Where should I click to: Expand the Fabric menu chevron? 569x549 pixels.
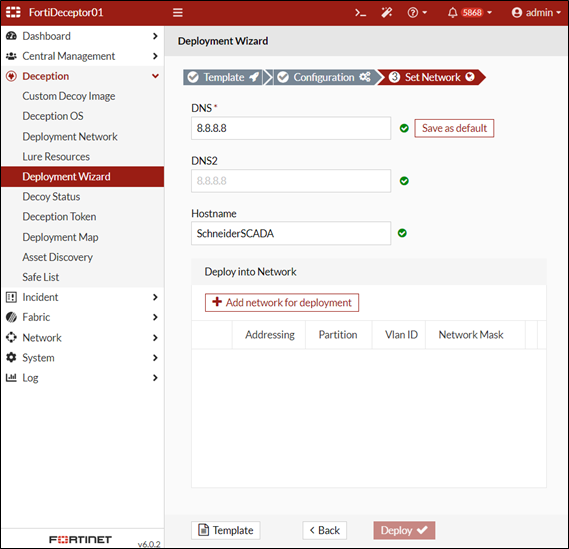coord(155,317)
